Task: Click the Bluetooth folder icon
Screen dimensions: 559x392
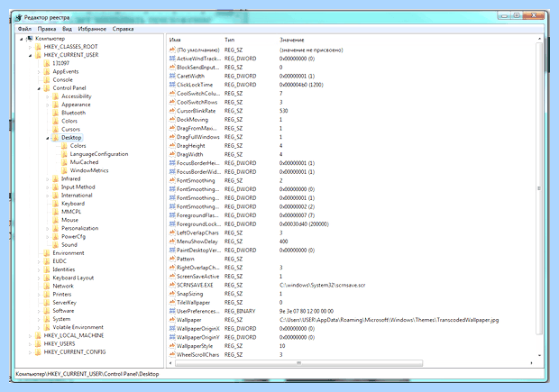Action: [56, 113]
